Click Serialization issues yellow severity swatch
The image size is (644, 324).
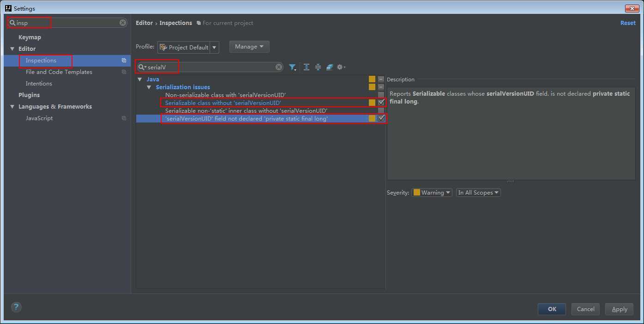(x=372, y=87)
